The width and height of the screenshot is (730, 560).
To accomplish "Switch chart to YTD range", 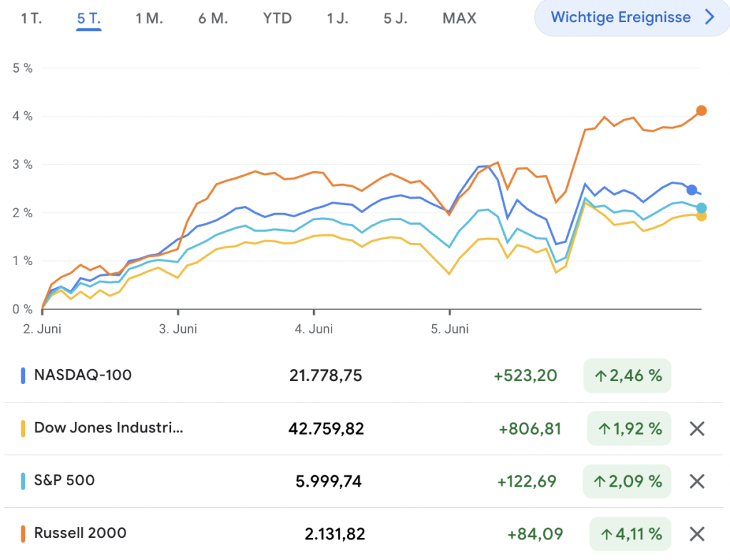I will pos(277,19).
